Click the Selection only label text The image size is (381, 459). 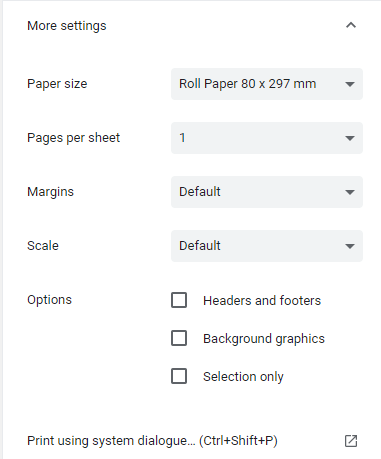(243, 377)
